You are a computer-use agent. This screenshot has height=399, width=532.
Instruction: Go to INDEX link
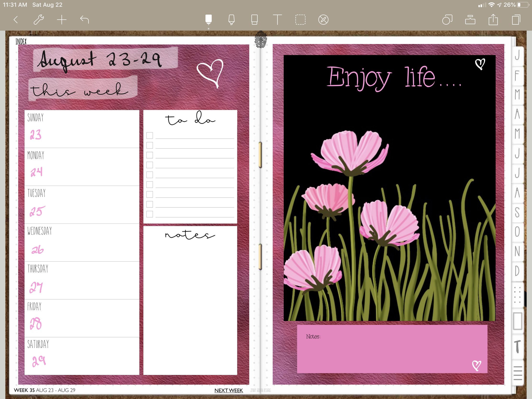(21, 42)
